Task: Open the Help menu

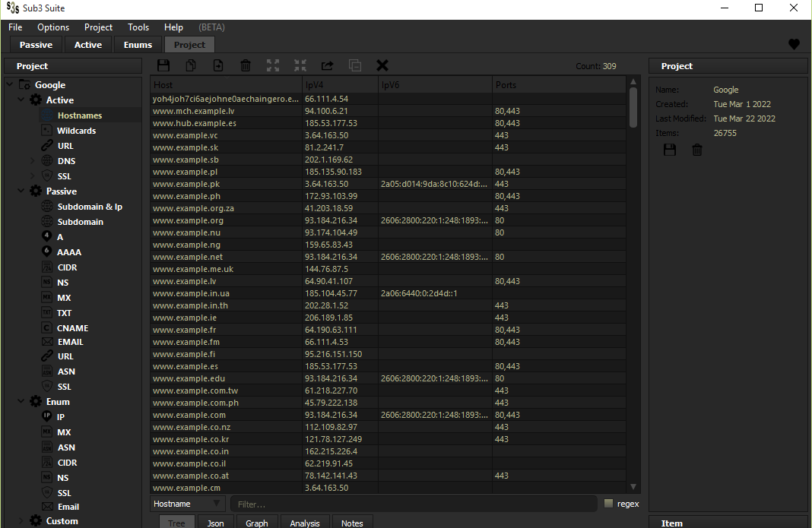Action: coord(173,27)
